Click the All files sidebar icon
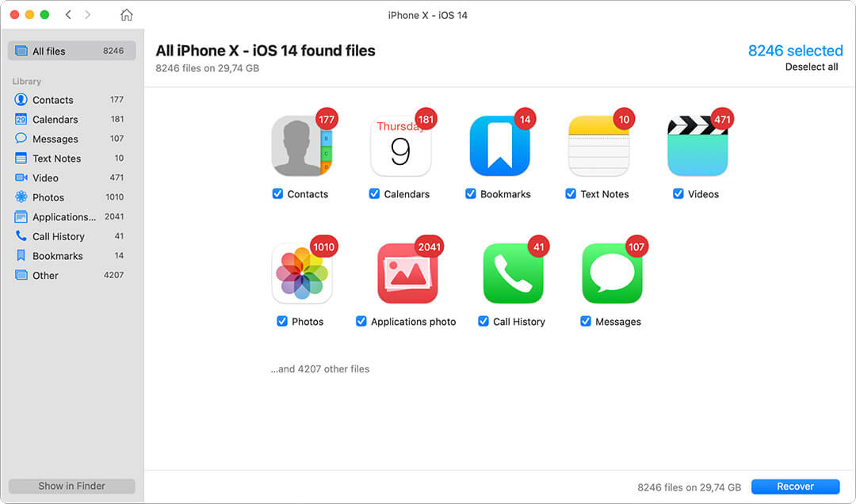The height and width of the screenshot is (504, 856). pyautogui.click(x=21, y=51)
